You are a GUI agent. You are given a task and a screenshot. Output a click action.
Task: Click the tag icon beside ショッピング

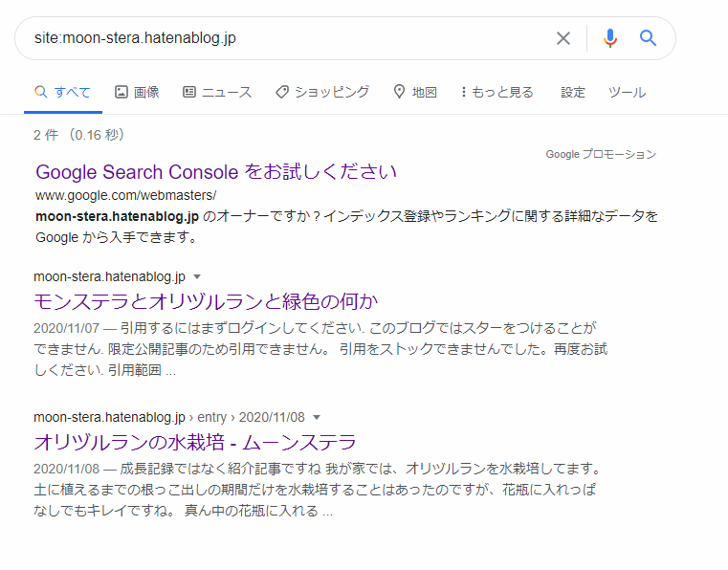click(282, 92)
